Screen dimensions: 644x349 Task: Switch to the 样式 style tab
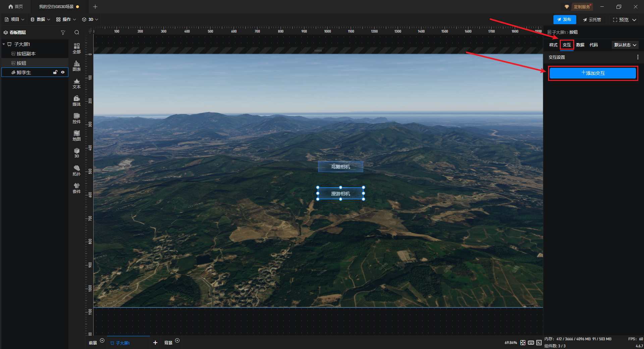click(x=553, y=45)
